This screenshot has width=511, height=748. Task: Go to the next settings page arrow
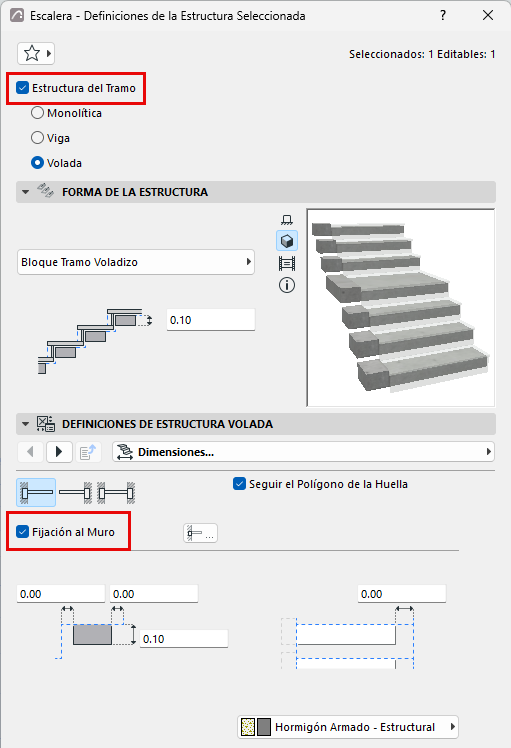click(x=59, y=452)
